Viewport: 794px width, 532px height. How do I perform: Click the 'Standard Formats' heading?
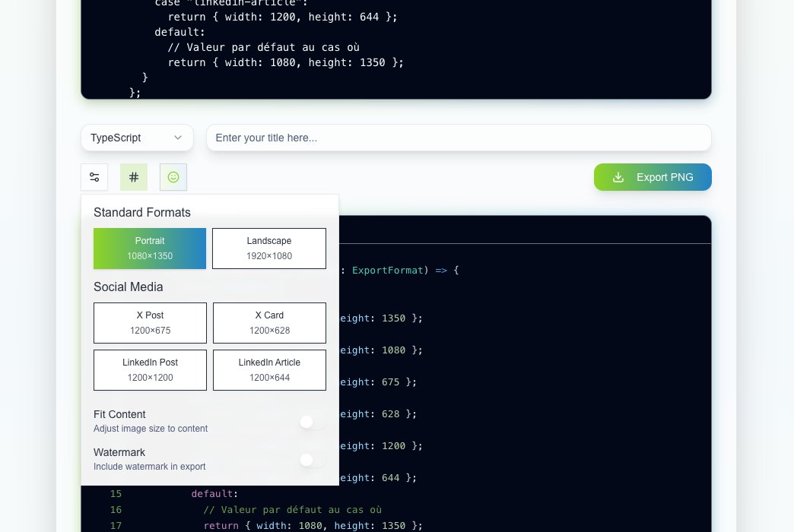click(x=142, y=213)
